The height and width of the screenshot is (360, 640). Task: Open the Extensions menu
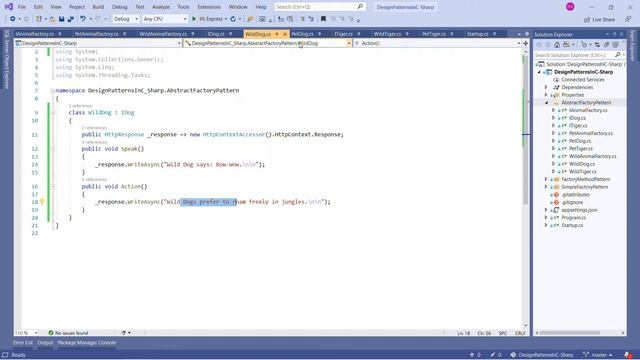coord(209,7)
